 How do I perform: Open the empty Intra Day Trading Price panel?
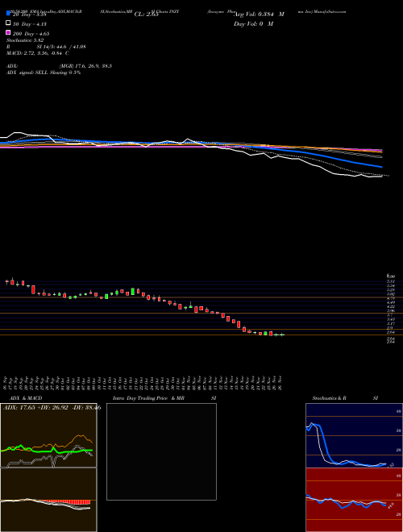tap(161, 451)
